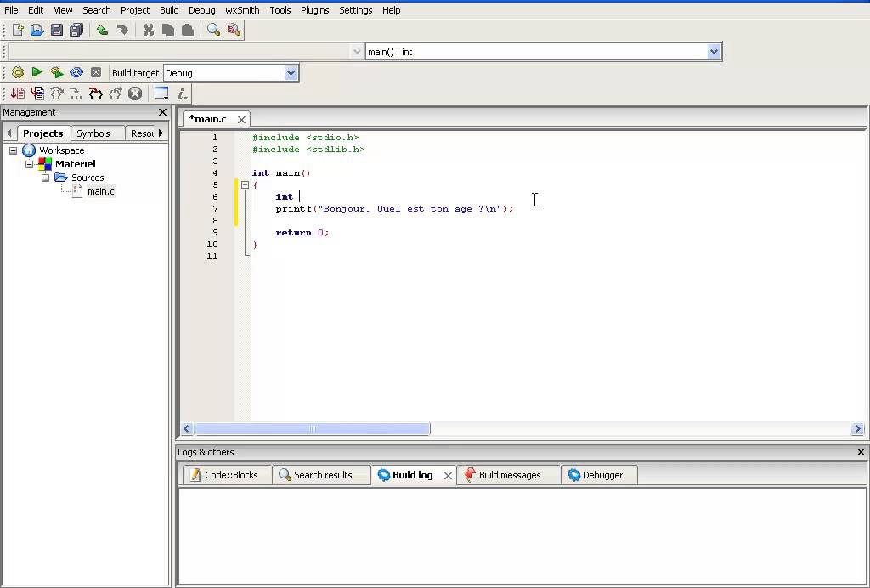
Task: Start debugging with Debug/Continue icon
Action: point(18,93)
